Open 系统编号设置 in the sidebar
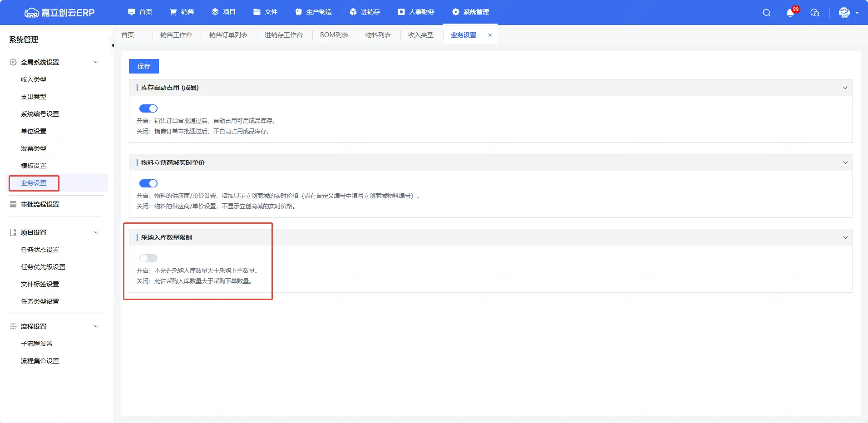The width and height of the screenshot is (868, 423). (x=40, y=114)
